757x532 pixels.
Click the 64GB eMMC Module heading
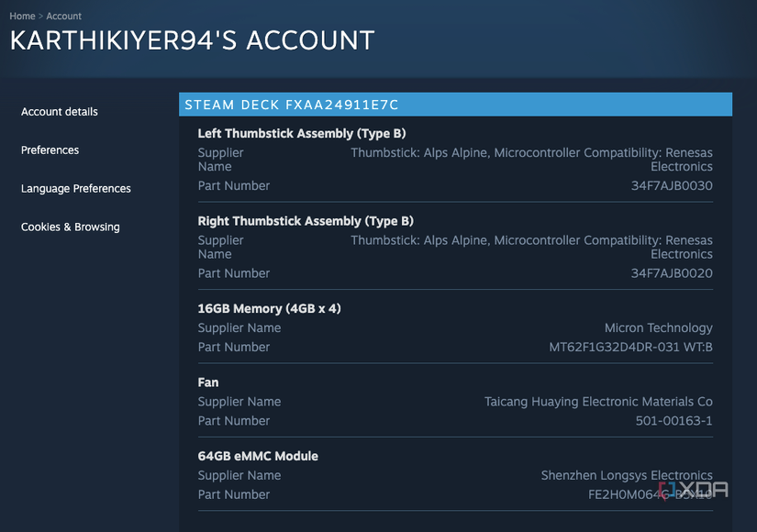point(258,456)
